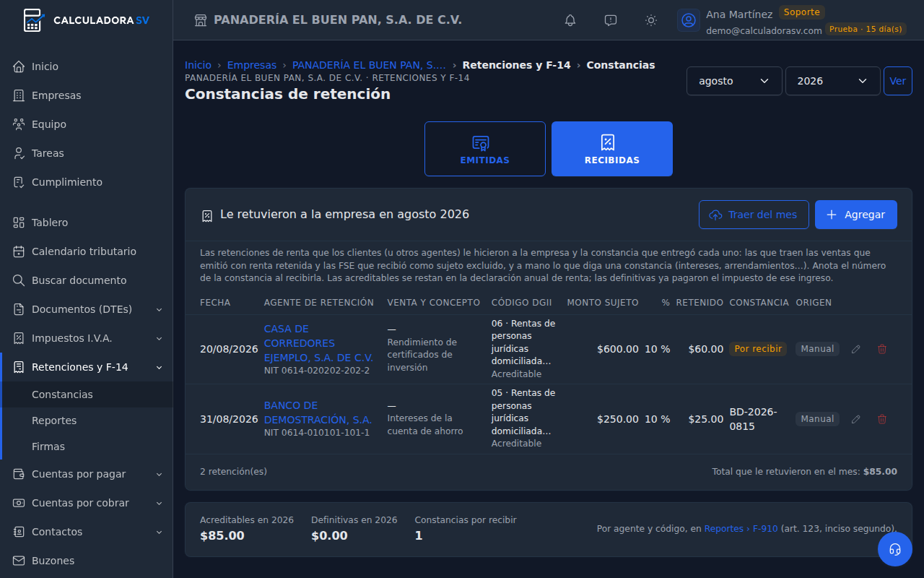
Task: Click the receipt icon beside Le retuvieron heading
Action: [207, 215]
